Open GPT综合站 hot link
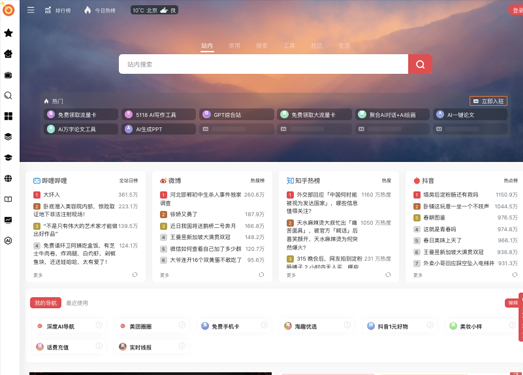Image resolution: width=523 pixels, height=375 pixels. [x=236, y=115]
